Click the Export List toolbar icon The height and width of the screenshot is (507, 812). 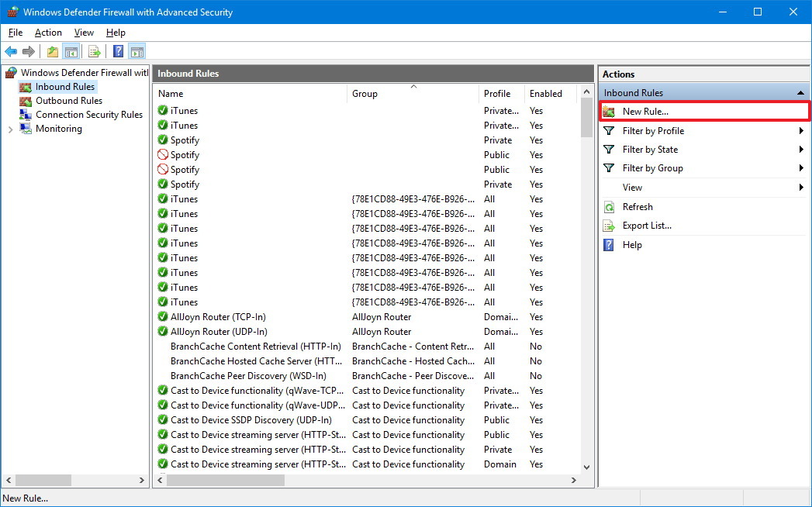click(94, 51)
